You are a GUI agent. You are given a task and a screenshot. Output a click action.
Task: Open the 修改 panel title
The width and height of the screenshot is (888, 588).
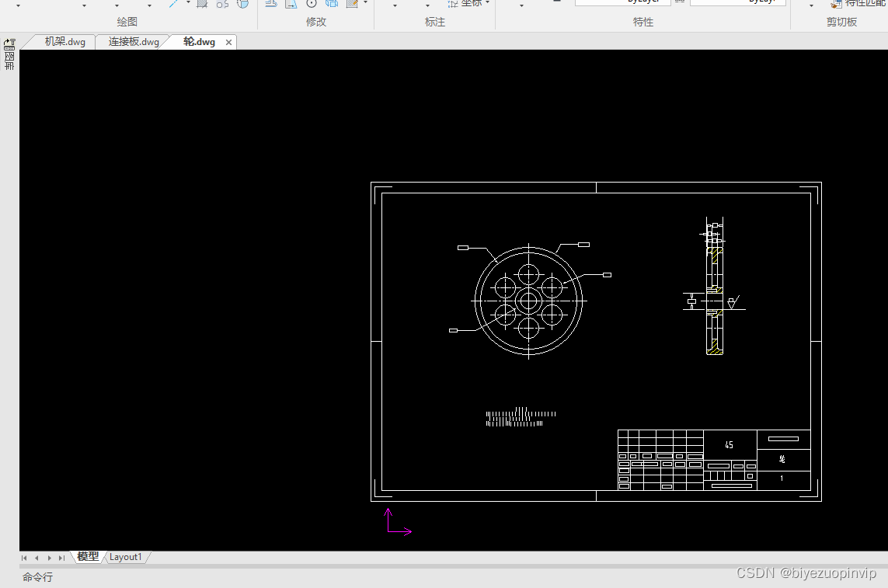(316, 22)
